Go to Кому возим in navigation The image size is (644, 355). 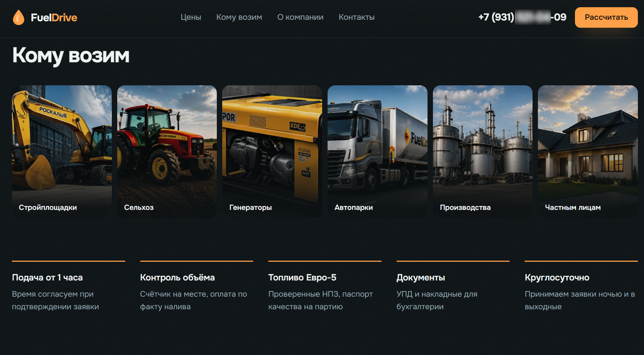[x=239, y=17]
